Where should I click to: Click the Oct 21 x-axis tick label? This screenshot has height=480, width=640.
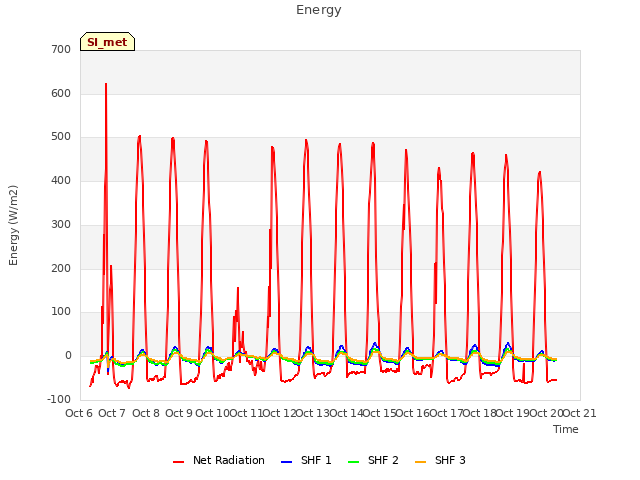580,413
